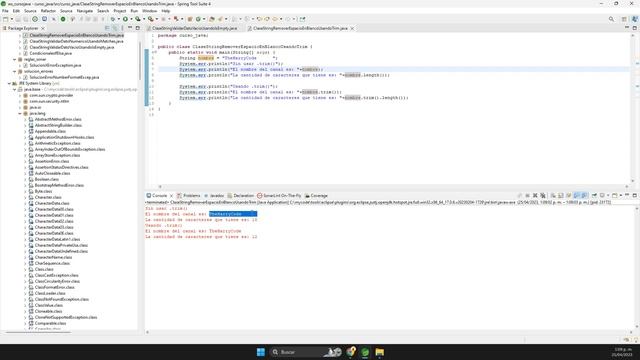Open the Navigate menu
The height and width of the screenshot is (360, 640).
tap(85, 11)
